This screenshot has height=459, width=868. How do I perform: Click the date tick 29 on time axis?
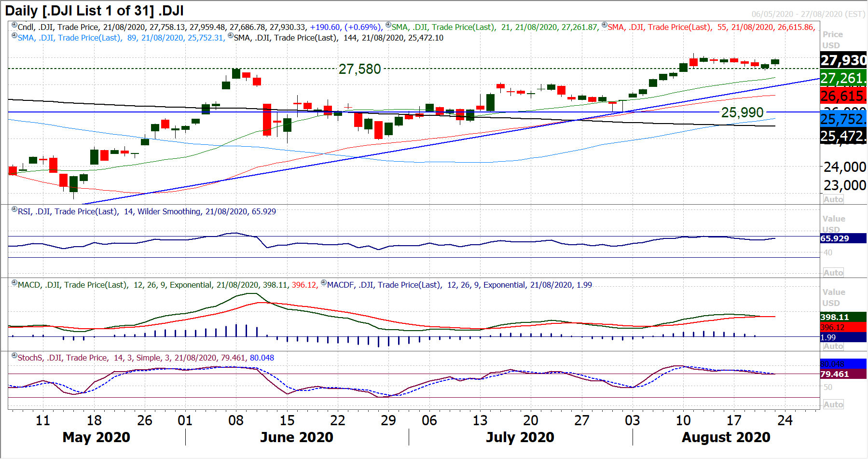[x=388, y=420]
